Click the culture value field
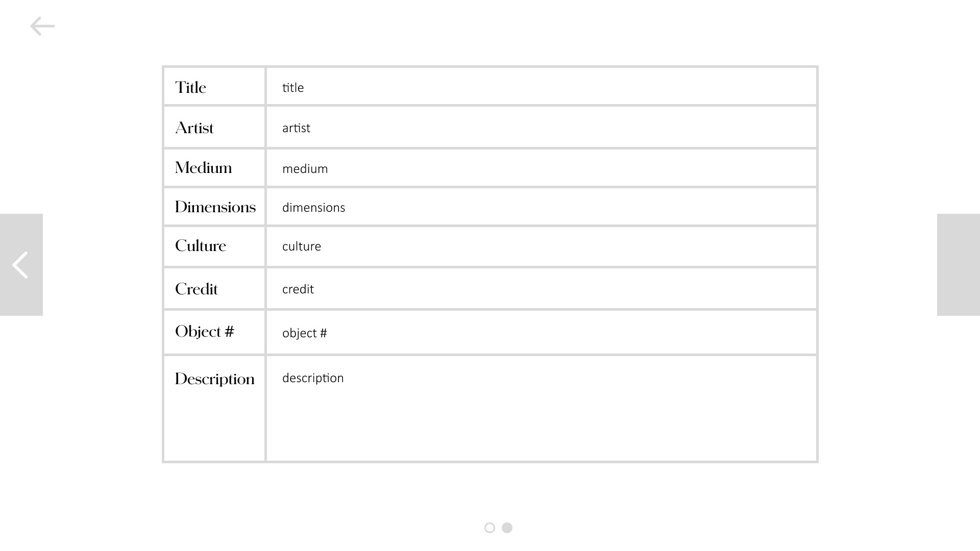 pyautogui.click(x=541, y=246)
